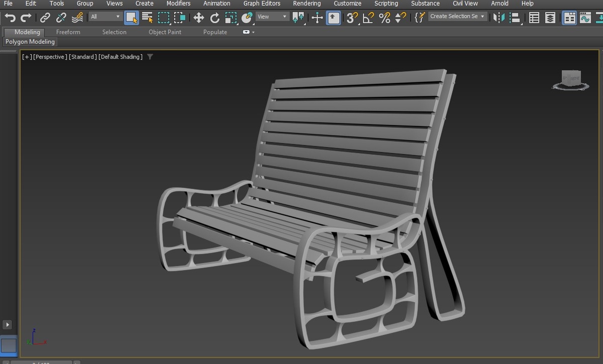This screenshot has height=364, width=603.
Task: Click the Select Object tool
Action: click(x=132, y=18)
